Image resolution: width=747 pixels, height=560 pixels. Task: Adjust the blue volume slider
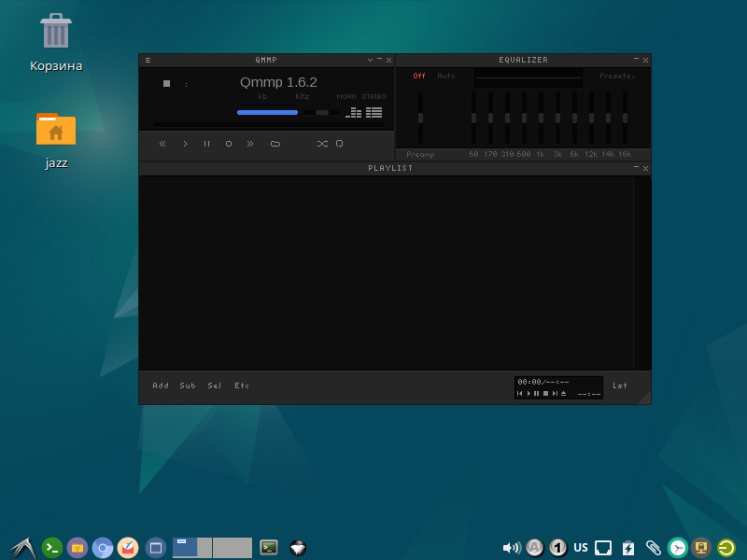tap(267, 112)
